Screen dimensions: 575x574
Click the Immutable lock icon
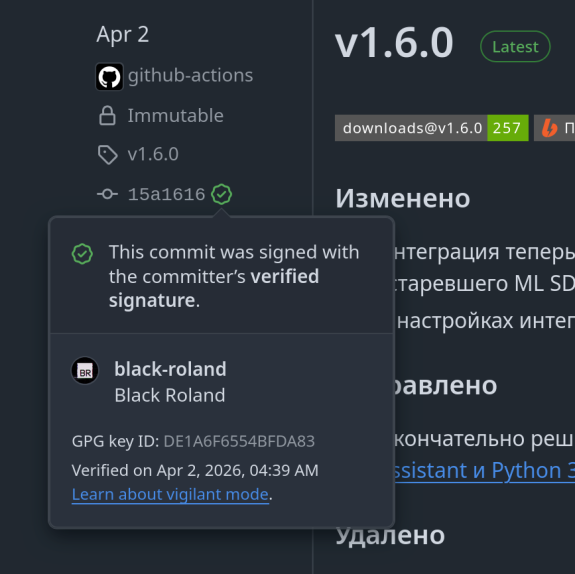point(107,116)
